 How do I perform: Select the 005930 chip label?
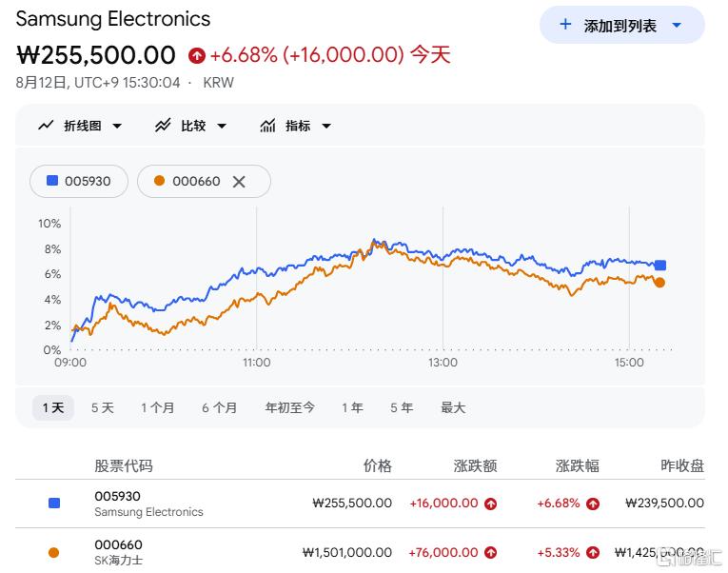point(88,181)
